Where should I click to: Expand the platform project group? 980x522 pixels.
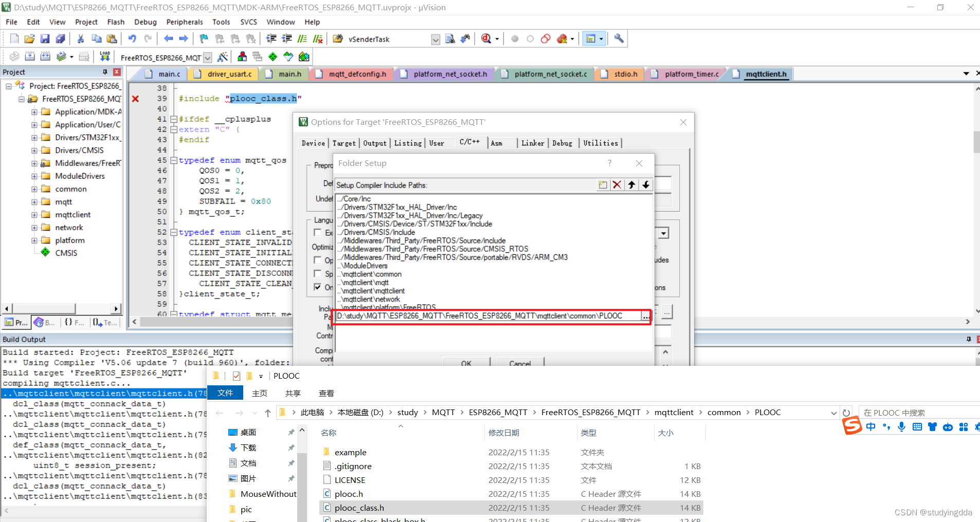click(x=34, y=240)
